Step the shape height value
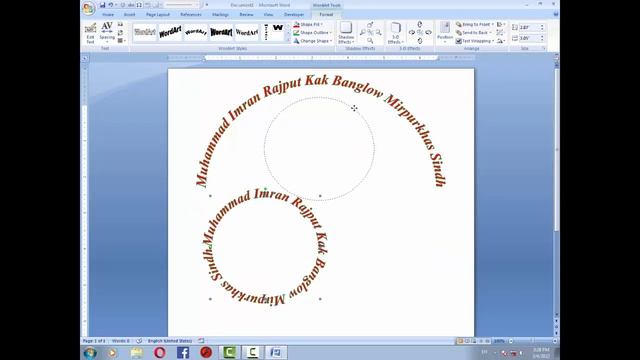This screenshot has height=360, width=640. click(x=542, y=27)
